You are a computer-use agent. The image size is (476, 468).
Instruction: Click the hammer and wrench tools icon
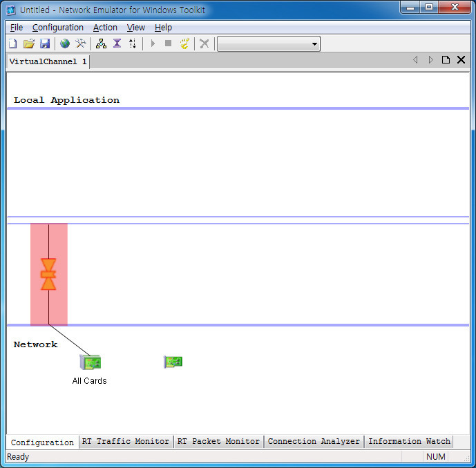coord(81,43)
